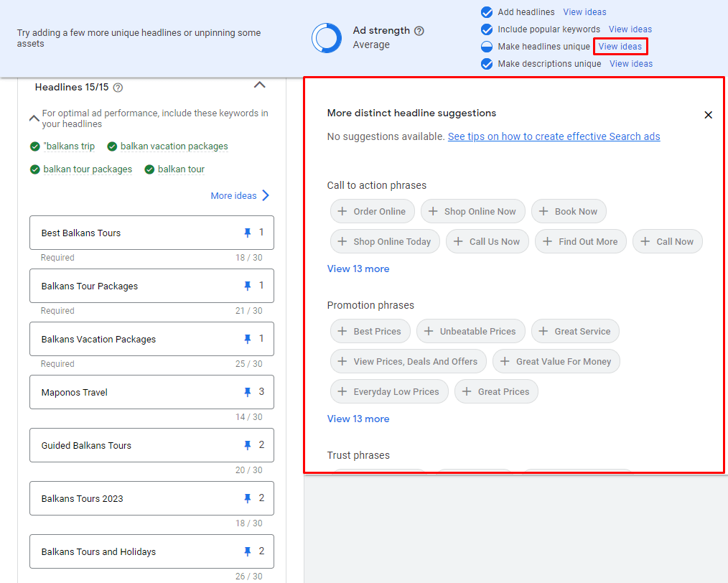Toggle pin on Balkans Vacation Packages headline
The image size is (728, 583).
(248, 340)
